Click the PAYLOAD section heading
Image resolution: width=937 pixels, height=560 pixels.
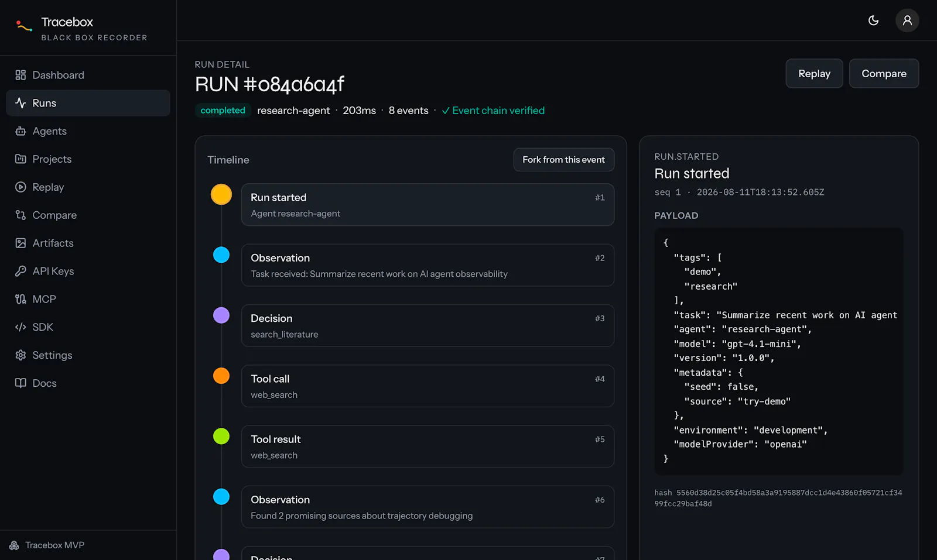[676, 215]
